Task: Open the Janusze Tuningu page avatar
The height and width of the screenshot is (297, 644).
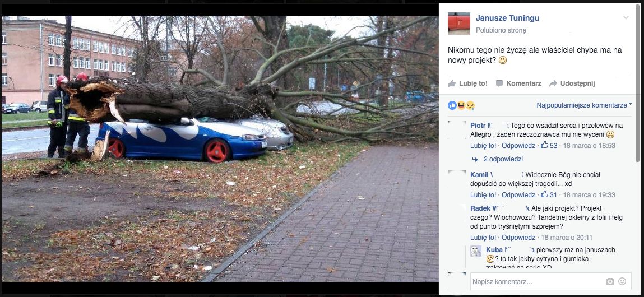Action: coord(459,24)
